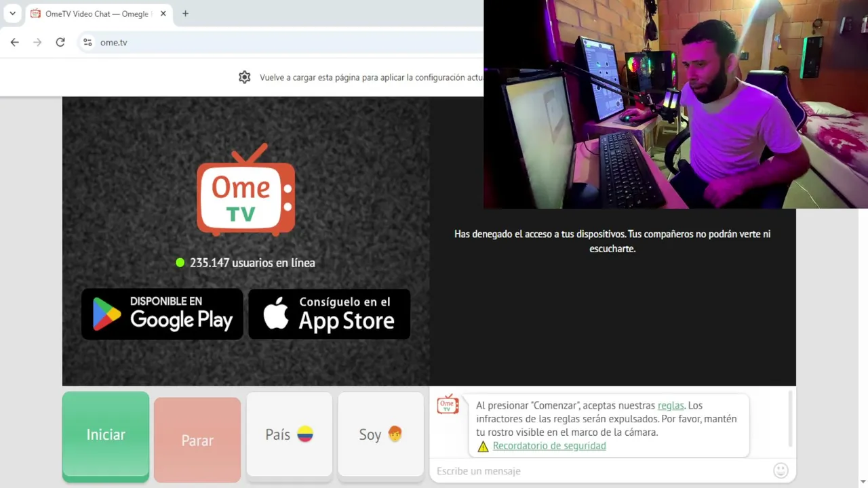Open a new browser tab

pyautogui.click(x=185, y=14)
